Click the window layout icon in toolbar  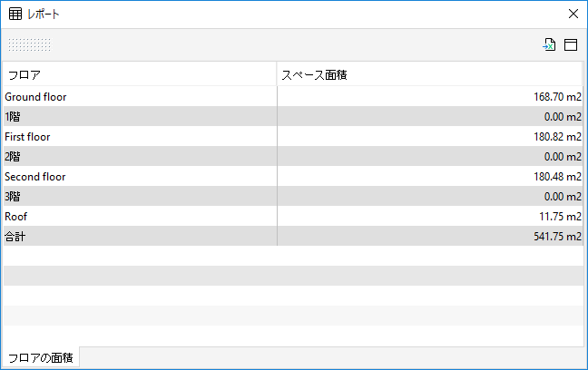(571, 44)
